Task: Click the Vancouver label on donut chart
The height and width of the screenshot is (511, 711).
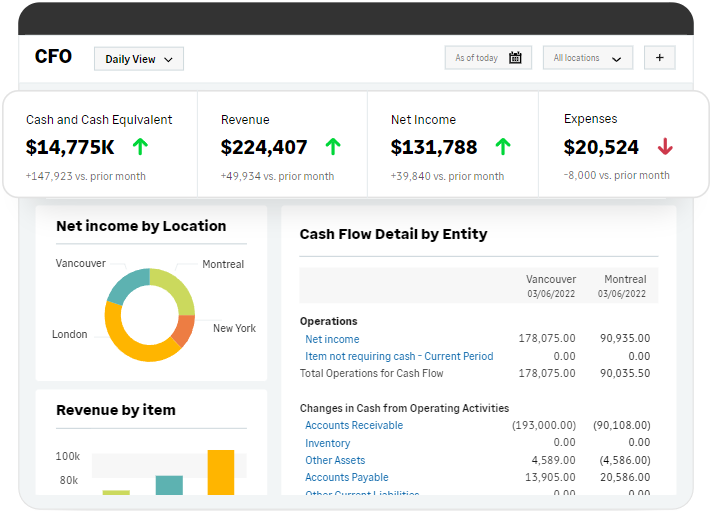Action: (x=80, y=263)
